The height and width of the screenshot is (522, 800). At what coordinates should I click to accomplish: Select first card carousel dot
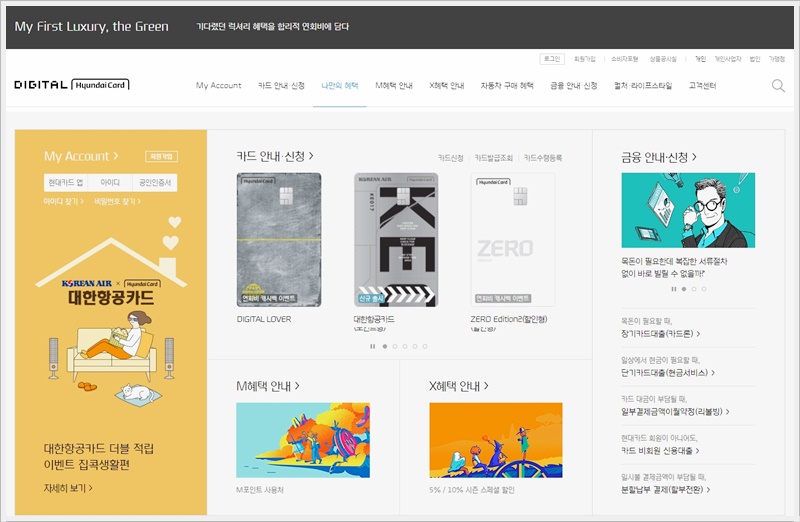[x=385, y=346]
